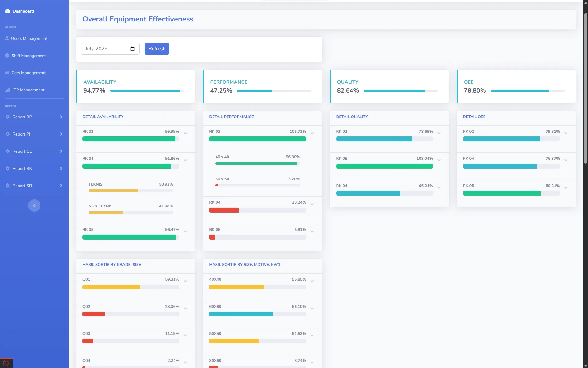Click the 40 x 40 sub-row label

[222, 157]
